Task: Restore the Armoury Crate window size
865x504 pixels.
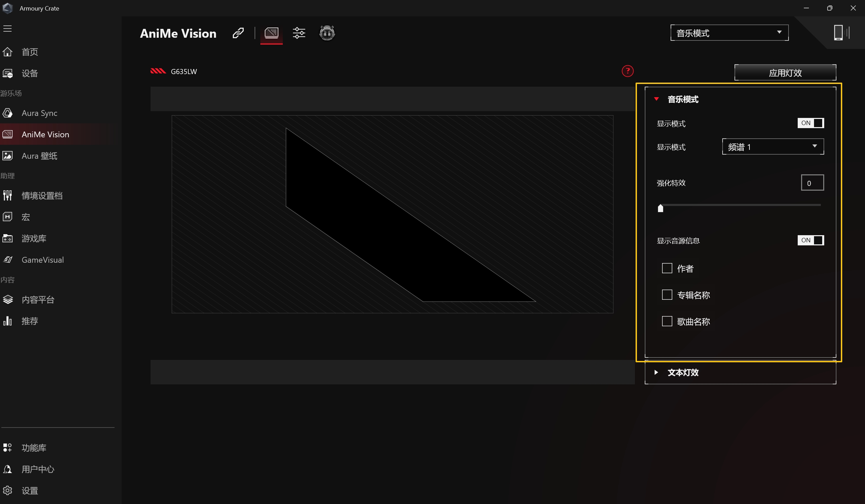Action: (830, 8)
